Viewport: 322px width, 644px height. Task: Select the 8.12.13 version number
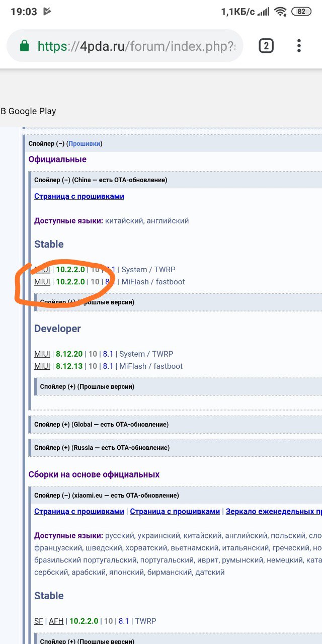[x=69, y=366]
